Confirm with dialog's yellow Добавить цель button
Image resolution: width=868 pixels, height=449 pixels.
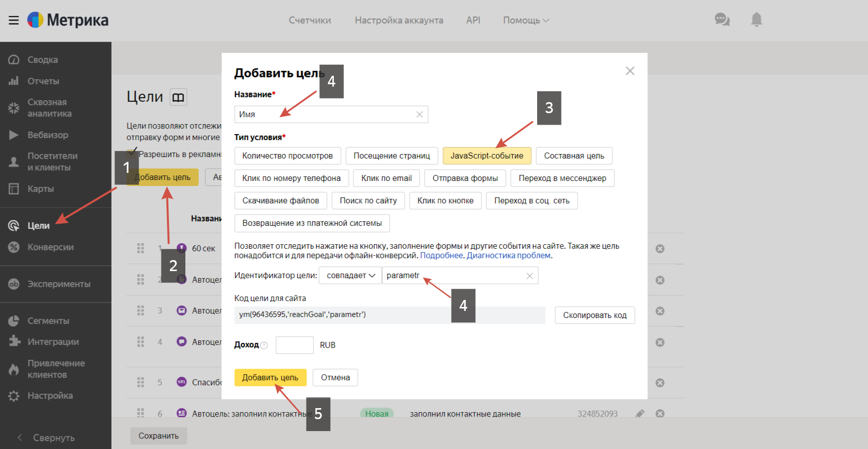pyautogui.click(x=270, y=377)
